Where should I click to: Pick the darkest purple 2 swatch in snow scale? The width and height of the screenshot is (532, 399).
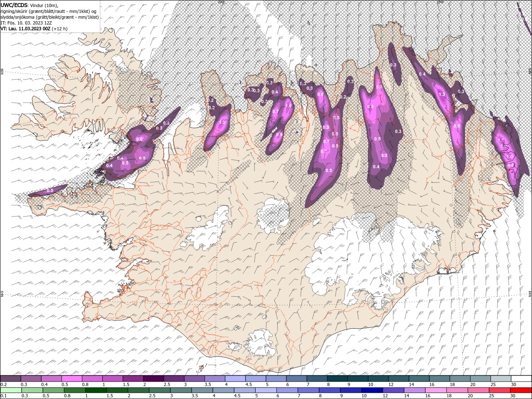pos(153,379)
